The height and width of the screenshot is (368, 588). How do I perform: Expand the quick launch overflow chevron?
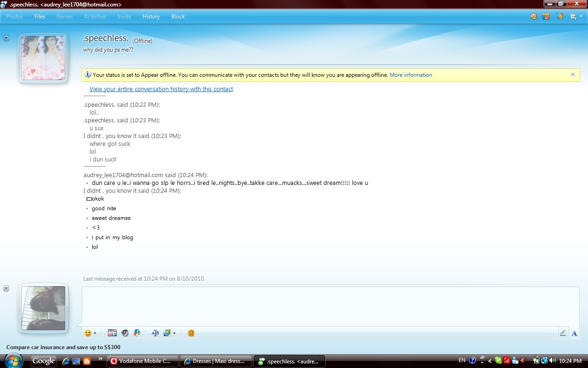tap(100, 358)
